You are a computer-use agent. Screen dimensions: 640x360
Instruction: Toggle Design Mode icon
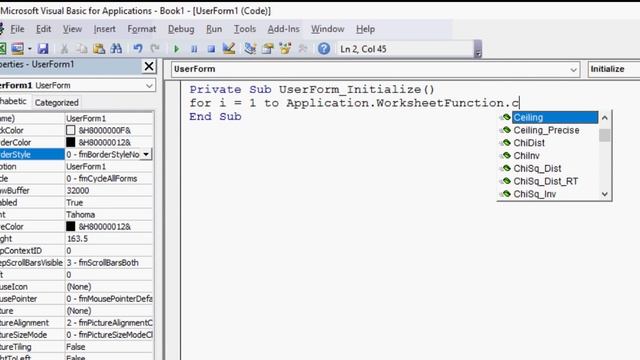(x=229, y=49)
